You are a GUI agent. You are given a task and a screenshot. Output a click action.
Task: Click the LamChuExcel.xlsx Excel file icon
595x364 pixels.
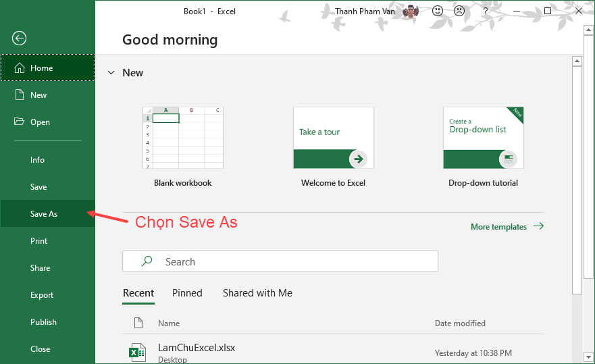click(137, 353)
